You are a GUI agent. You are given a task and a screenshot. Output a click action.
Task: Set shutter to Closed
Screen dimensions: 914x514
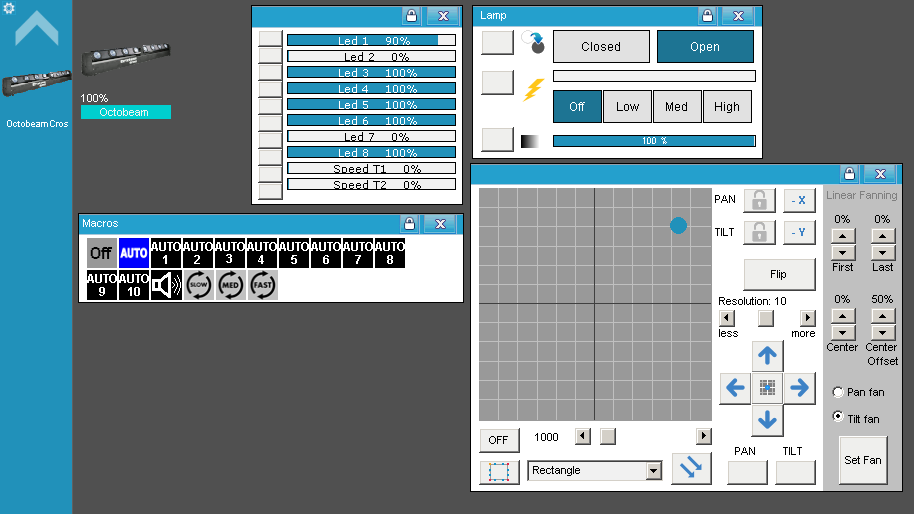tap(601, 47)
